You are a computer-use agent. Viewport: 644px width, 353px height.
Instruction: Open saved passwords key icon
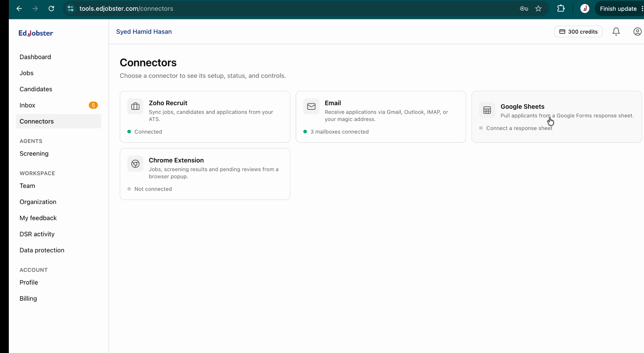[524, 8]
